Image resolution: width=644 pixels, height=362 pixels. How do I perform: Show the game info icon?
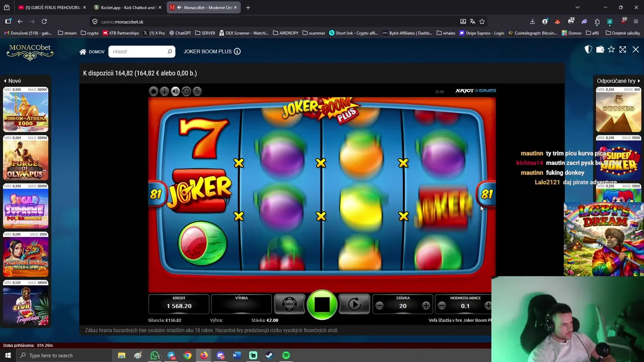coord(164,91)
